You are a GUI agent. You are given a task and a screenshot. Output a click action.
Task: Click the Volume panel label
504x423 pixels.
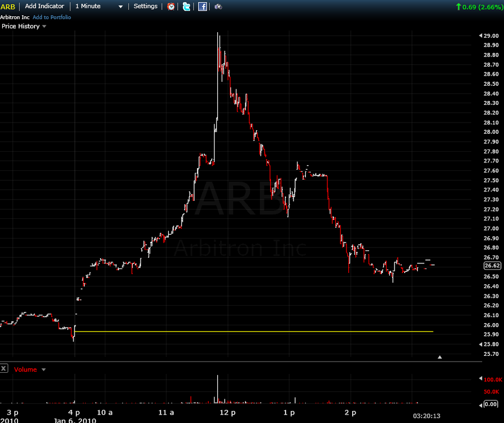click(x=25, y=369)
